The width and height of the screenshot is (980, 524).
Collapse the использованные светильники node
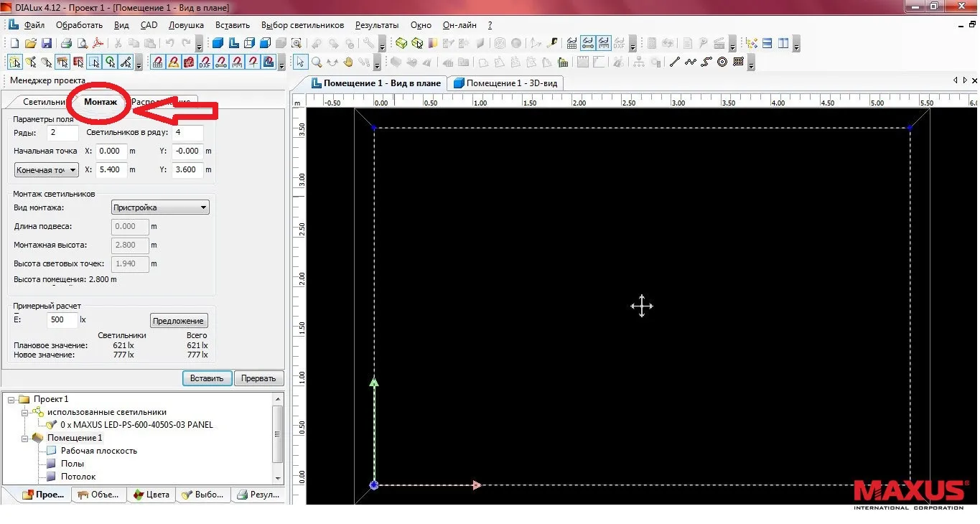click(x=24, y=412)
